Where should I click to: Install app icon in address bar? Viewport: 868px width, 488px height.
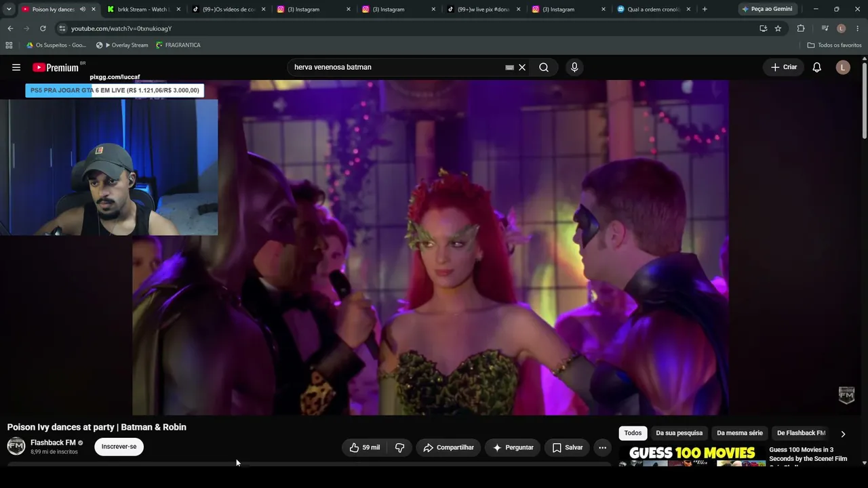pos(763,28)
